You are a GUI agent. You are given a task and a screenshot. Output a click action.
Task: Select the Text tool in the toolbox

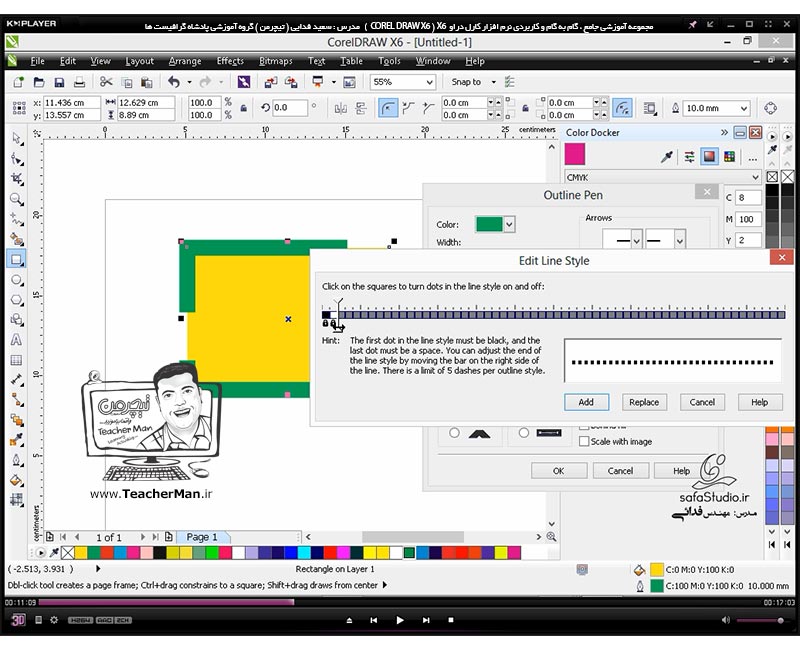[17, 340]
